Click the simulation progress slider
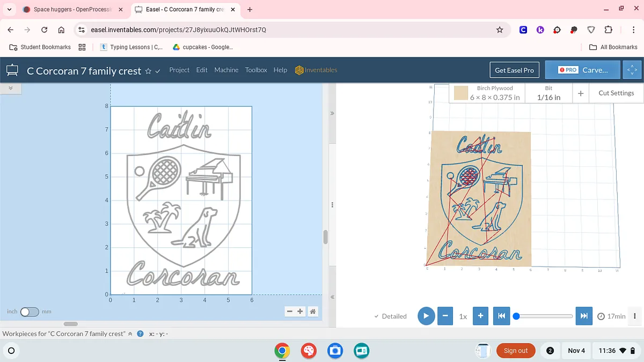Viewport: 644px width, 362px height. coord(545,316)
